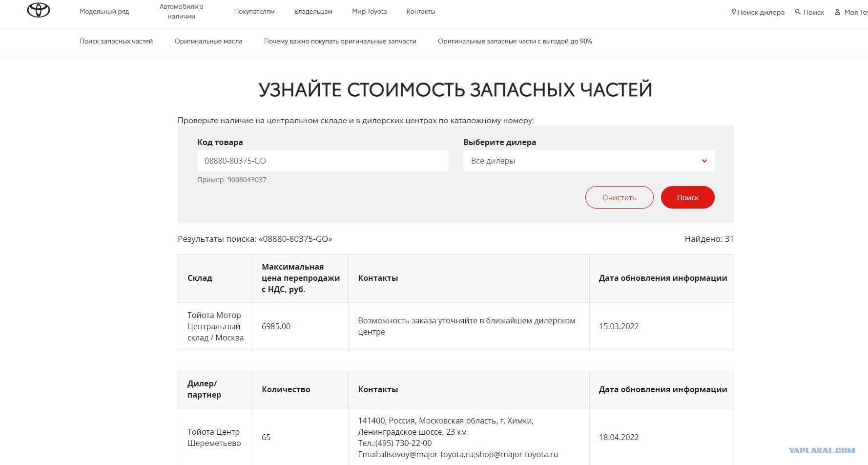868x465 pixels.
Task: Go to Поиск запасных частей tab
Action: 116,42
